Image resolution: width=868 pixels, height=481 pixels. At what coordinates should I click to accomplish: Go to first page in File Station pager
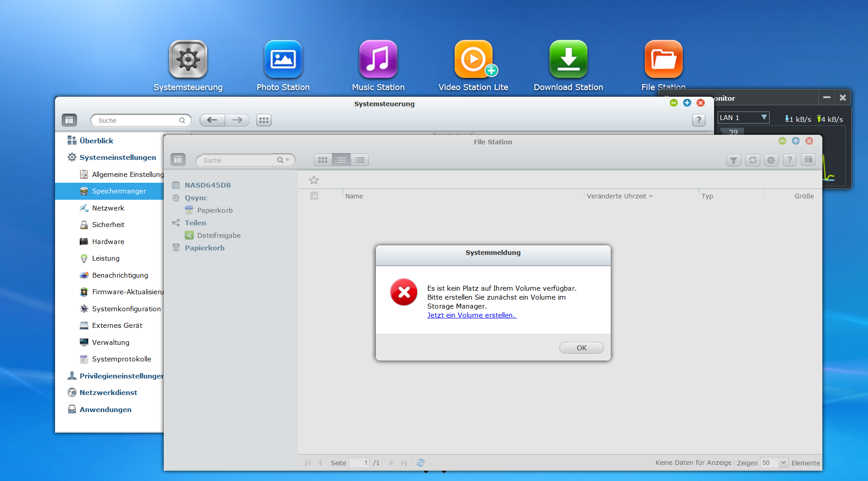click(x=308, y=463)
